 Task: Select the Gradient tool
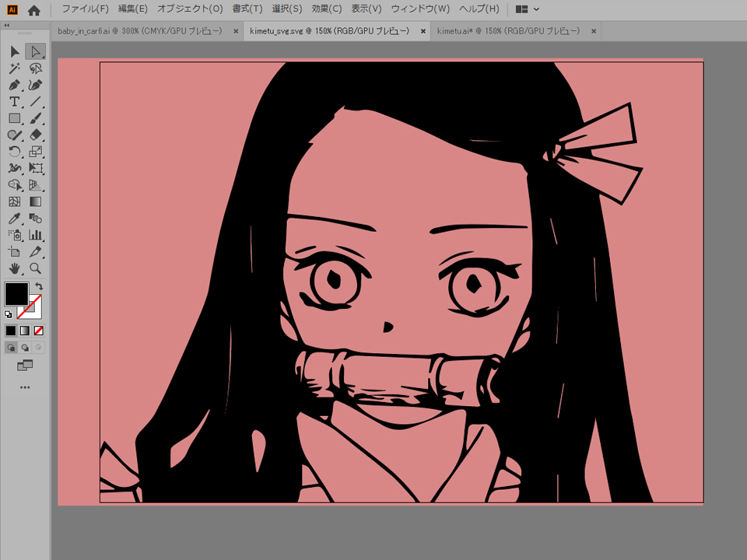[x=35, y=202]
